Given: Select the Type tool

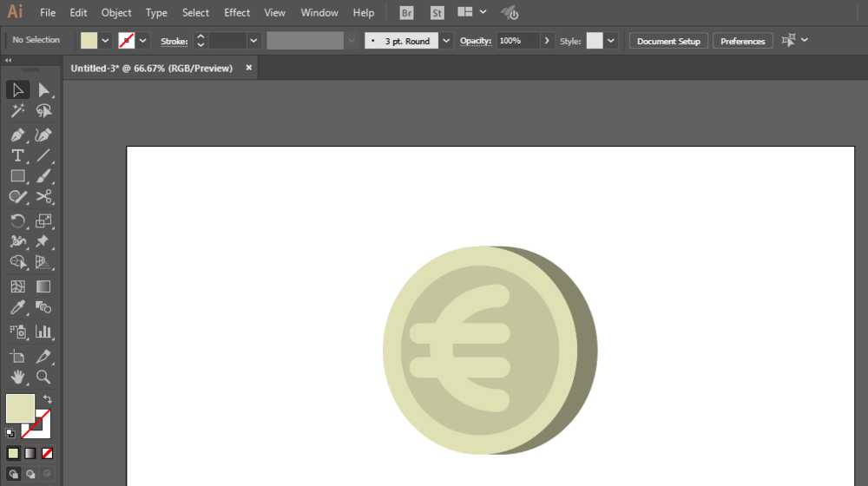Looking at the screenshot, I should [x=17, y=155].
